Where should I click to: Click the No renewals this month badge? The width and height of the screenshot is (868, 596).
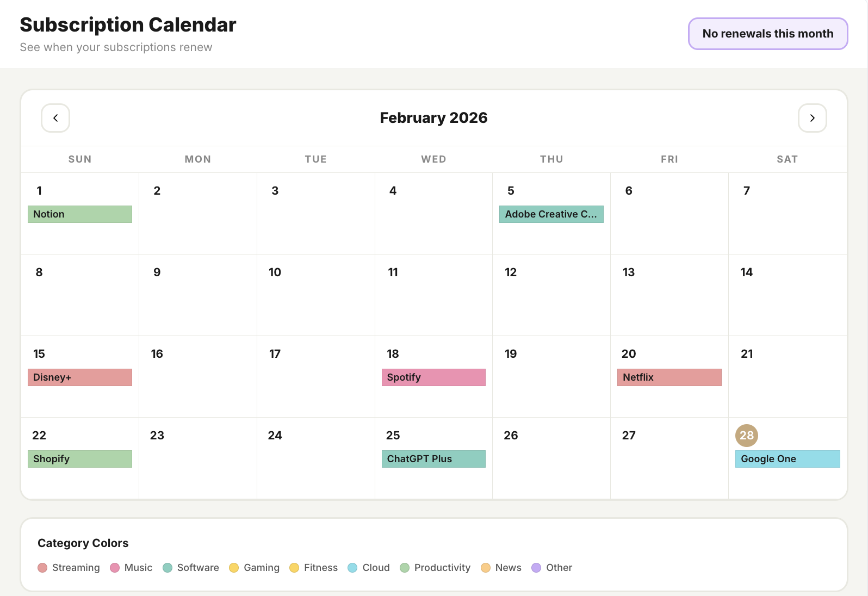(x=767, y=33)
